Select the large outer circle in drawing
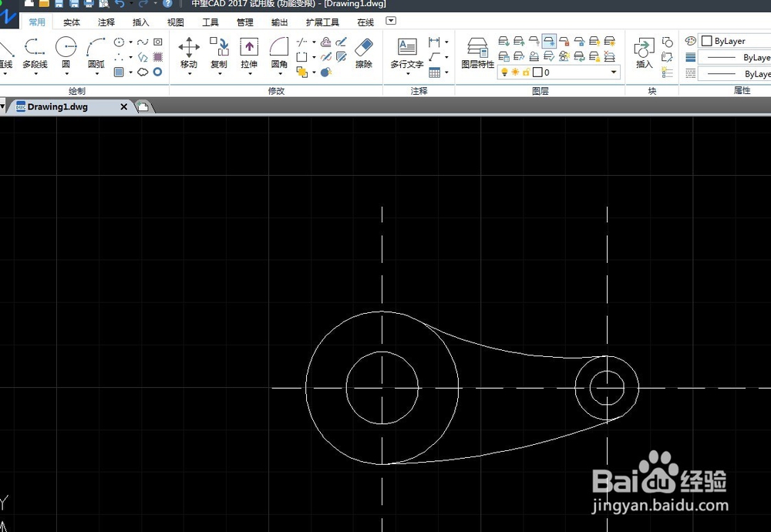Screen dimensions: 771x532 point(306,388)
